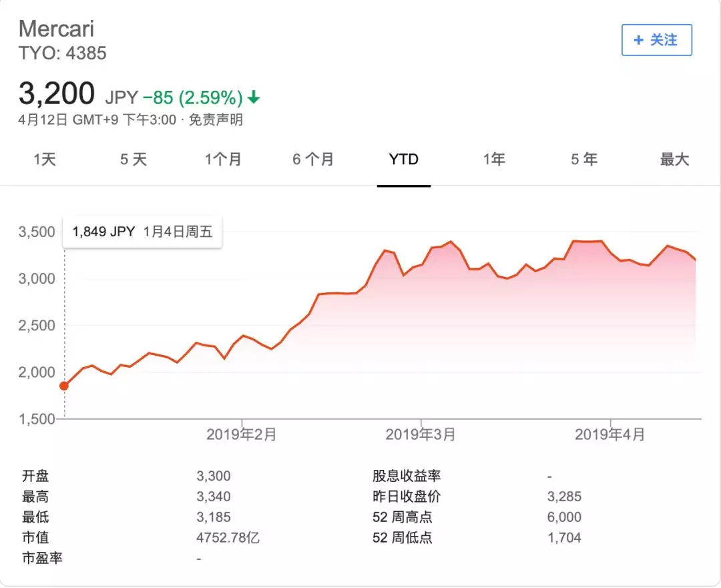This screenshot has height=588, width=721.
Task: Click the plus icon on 关注 button
Action: point(639,40)
